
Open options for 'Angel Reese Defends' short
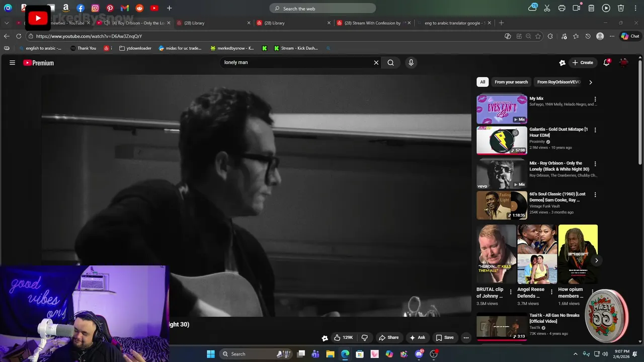click(x=551, y=292)
